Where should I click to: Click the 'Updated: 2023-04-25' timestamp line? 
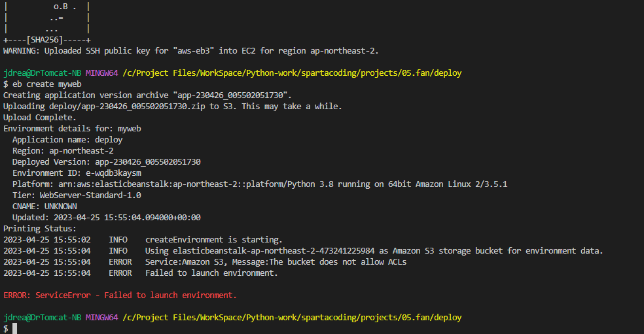point(107,218)
